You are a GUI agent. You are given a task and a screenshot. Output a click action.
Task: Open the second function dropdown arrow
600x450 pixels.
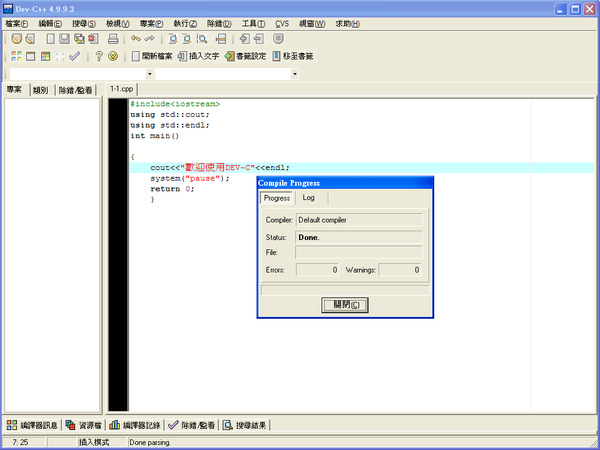(294, 73)
